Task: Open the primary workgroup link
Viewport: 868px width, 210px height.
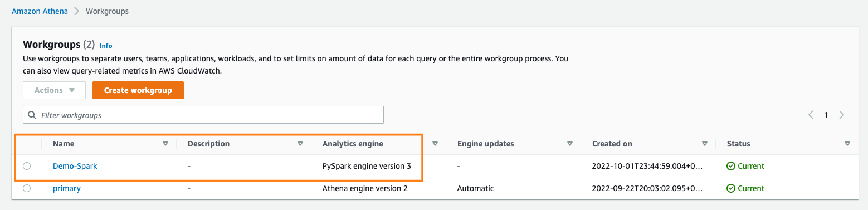Action: point(67,188)
